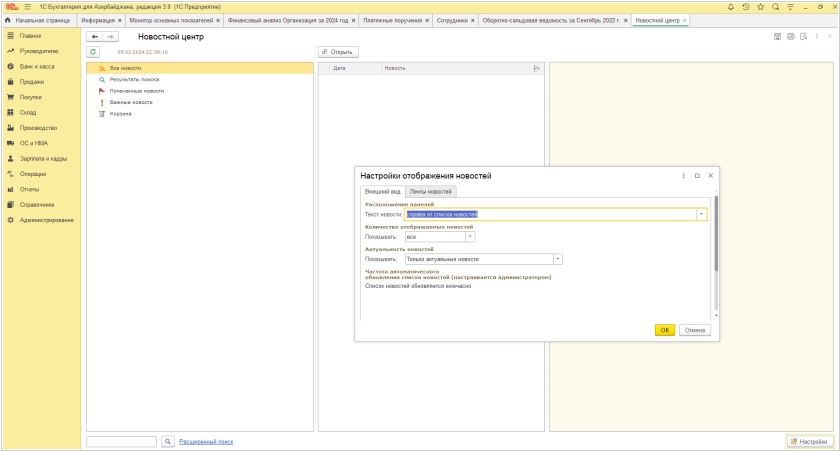The width and height of the screenshot is (840, 451).
Task: Open the Текст новости dropdown arrow
Action: coord(701,214)
